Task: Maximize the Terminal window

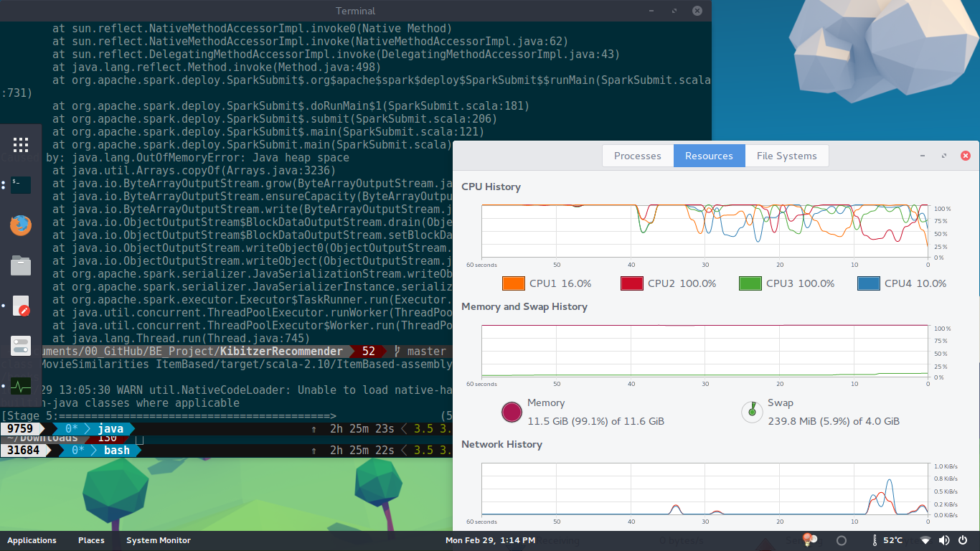Action: coord(674,11)
